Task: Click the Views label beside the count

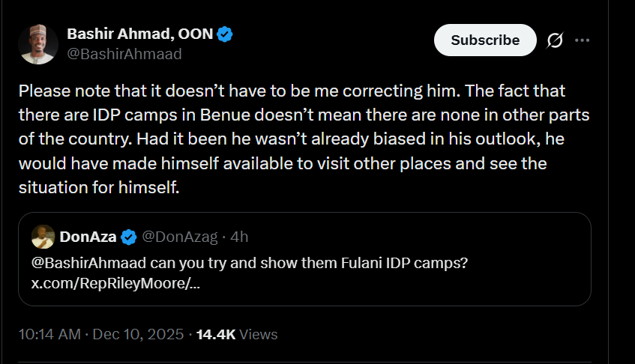Action: (x=259, y=335)
